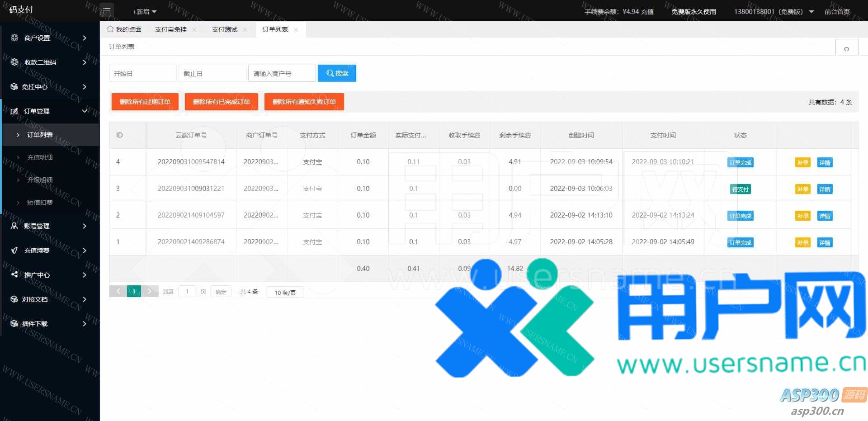Open the +新增 dropdown menu
The height and width of the screenshot is (421, 868).
click(144, 12)
